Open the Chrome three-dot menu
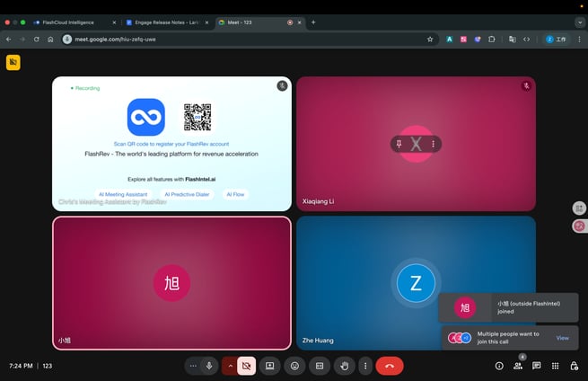588x381 pixels. click(x=579, y=39)
